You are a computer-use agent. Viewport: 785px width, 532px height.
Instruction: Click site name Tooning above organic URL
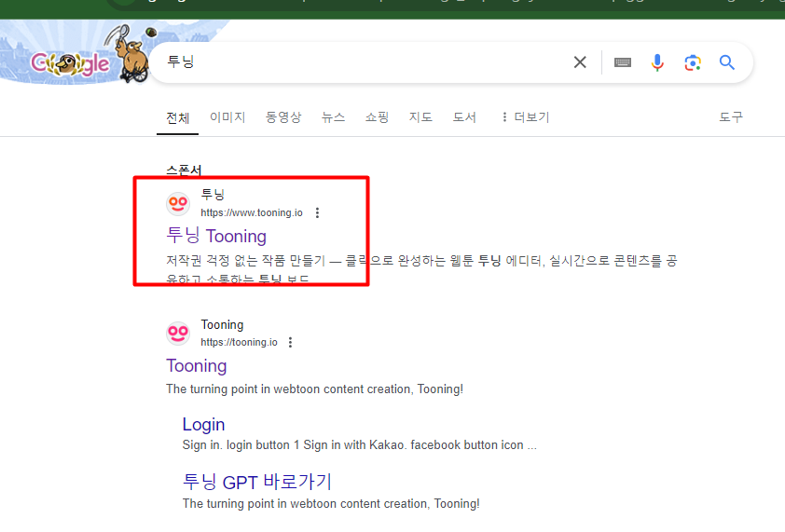tap(222, 325)
